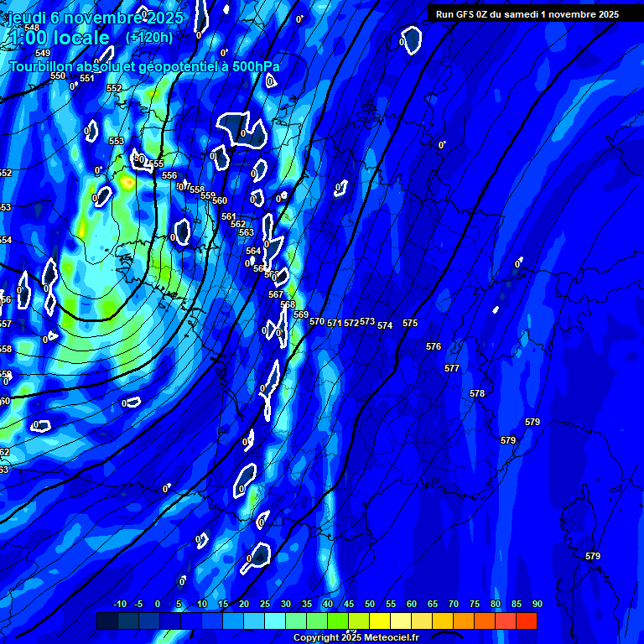Screen dimensions: 644x644
Task: Click the 575 geopotential contour label
Action: [410, 323]
